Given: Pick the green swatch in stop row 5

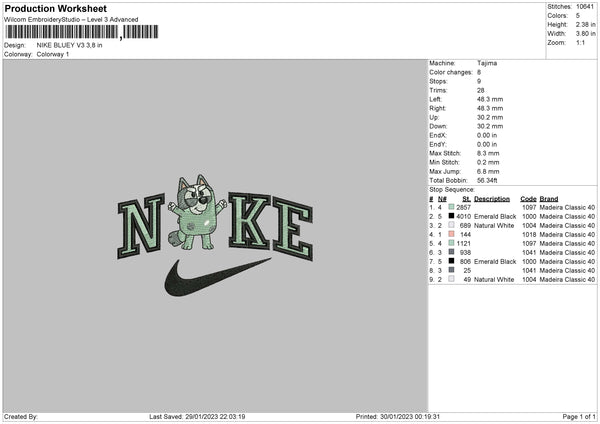Looking at the screenshot, I should (452, 243).
